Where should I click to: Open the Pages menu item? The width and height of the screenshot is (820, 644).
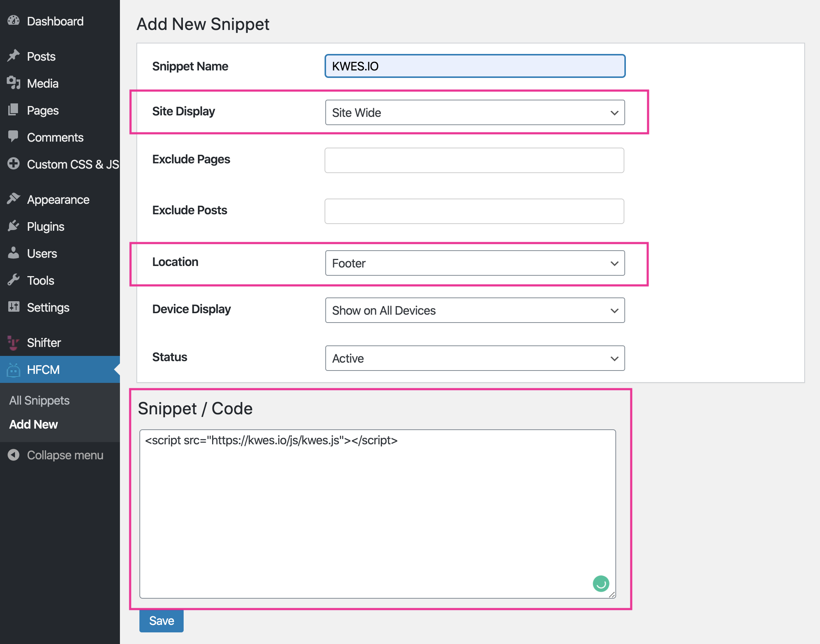pos(60,111)
